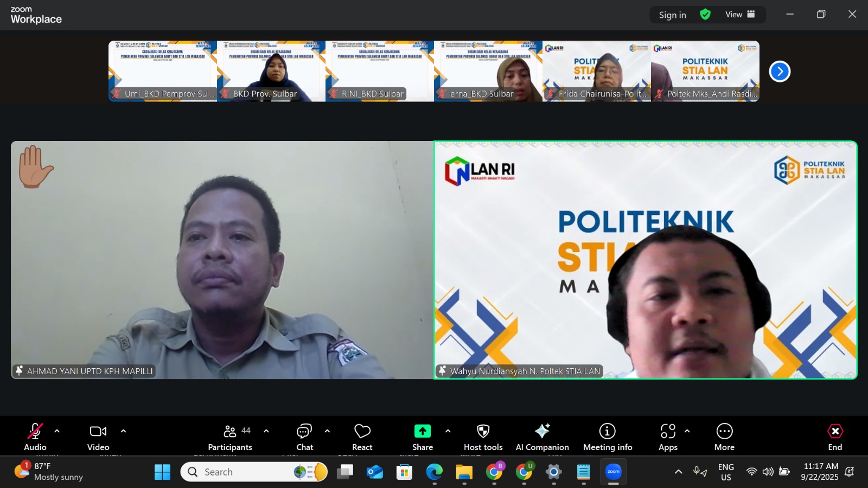The height and width of the screenshot is (488, 868).
Task: Toggle the Video camera on or off
Action: [x=98, y=437]
